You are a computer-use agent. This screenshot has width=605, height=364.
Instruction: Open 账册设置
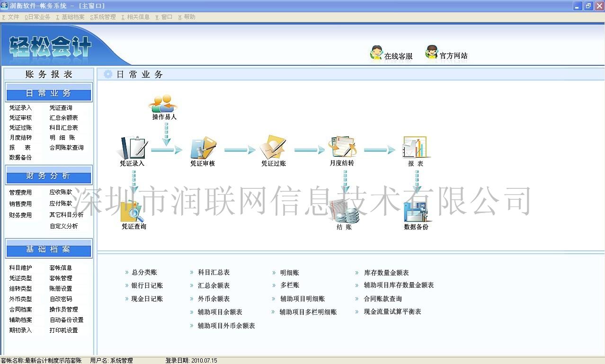[61, 289]
